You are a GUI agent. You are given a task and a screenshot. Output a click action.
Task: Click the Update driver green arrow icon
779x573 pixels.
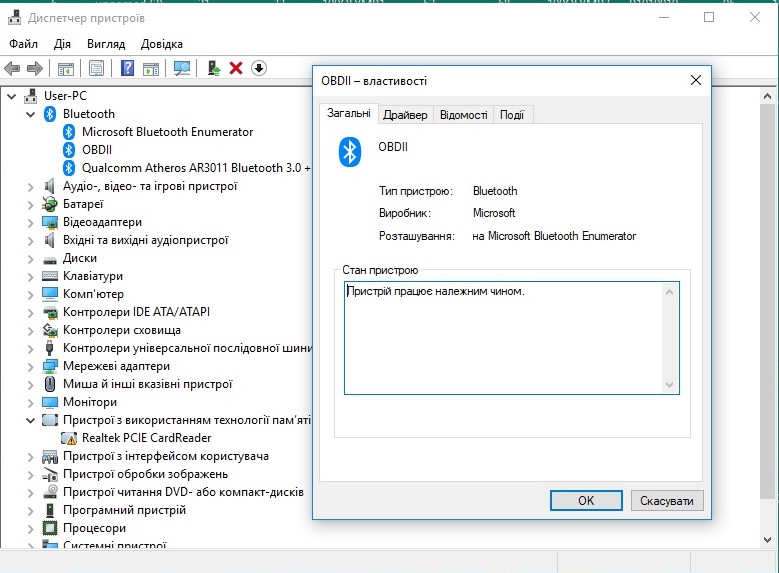coord(214,68)
